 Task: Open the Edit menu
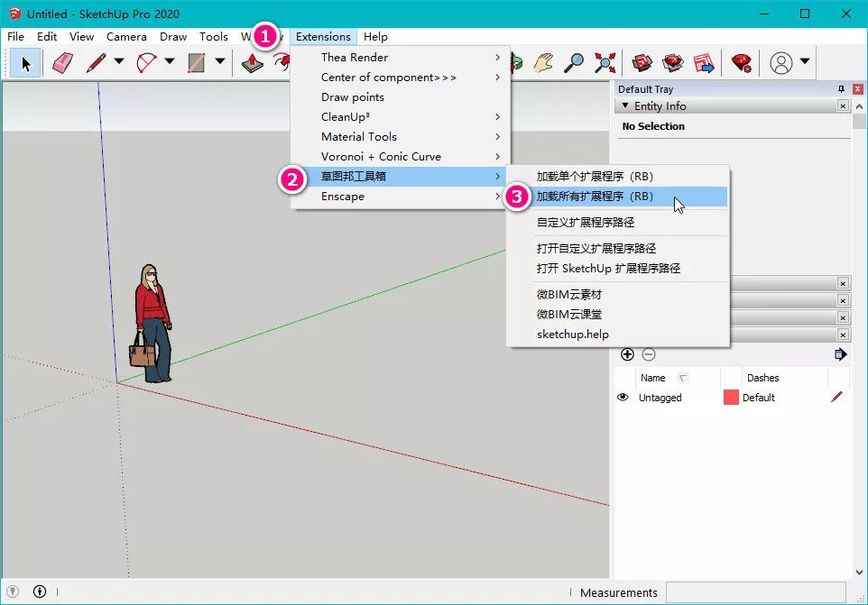47,36
